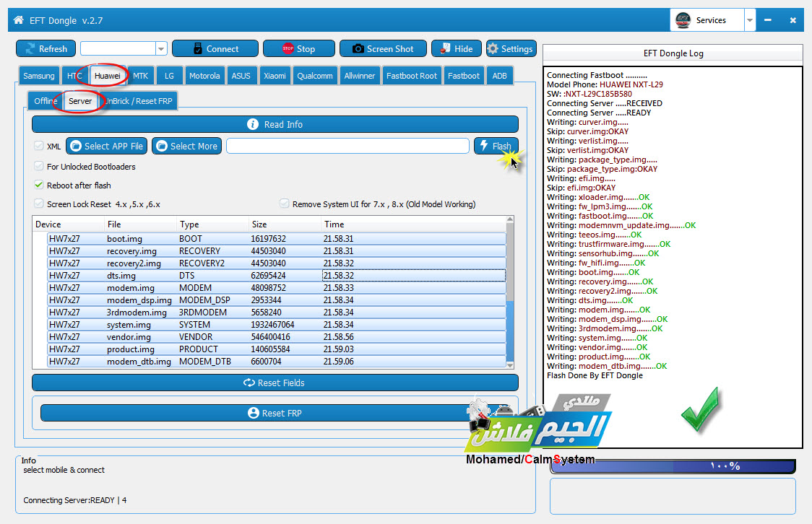Select the modem_dsp.img row
This screenshot has height=524, width=812.
click(x=277, y=300)
